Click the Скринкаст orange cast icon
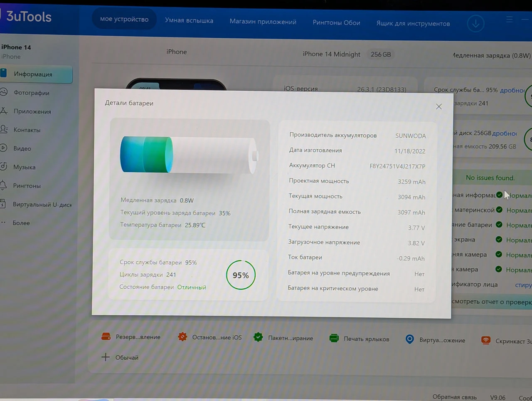Viewport: 532px width, 401px height. [485, 340]
